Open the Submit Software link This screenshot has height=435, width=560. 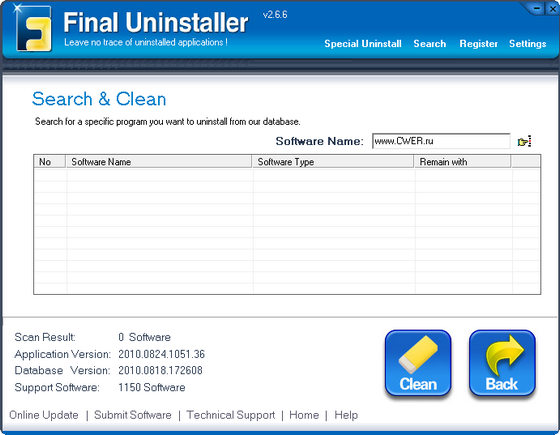pyautogui.click(x=132, y=415)
